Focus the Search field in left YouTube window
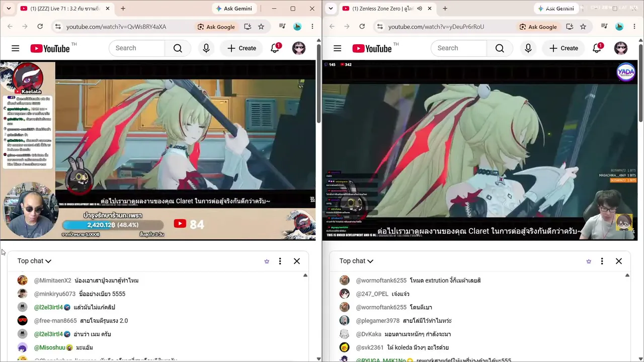The image size is (644, 362). [137, 48]
